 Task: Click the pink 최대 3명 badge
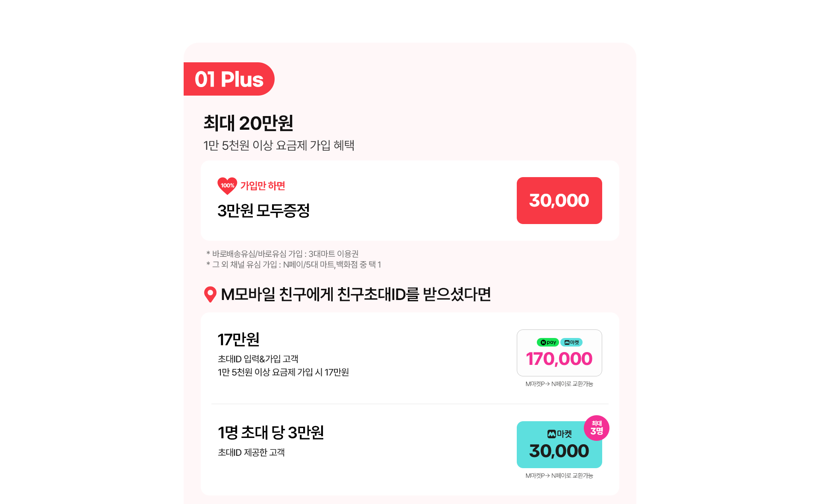coord(597,428)
